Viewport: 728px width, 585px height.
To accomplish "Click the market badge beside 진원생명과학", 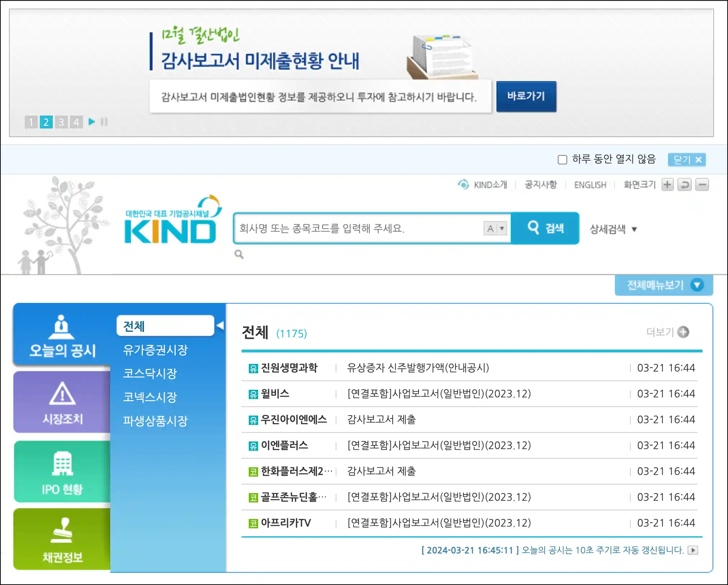I will point(253,368).
